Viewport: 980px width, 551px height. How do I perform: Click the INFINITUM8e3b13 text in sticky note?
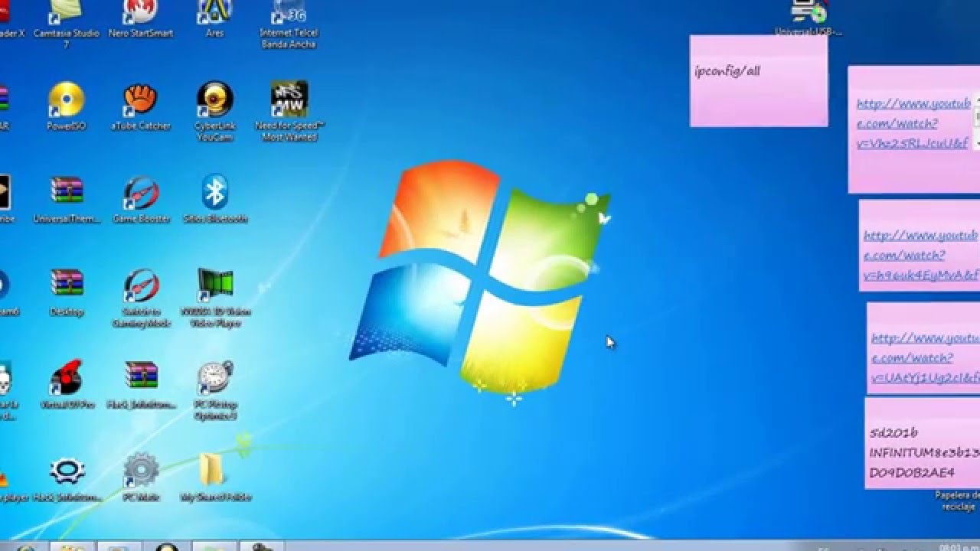(924, 452)
